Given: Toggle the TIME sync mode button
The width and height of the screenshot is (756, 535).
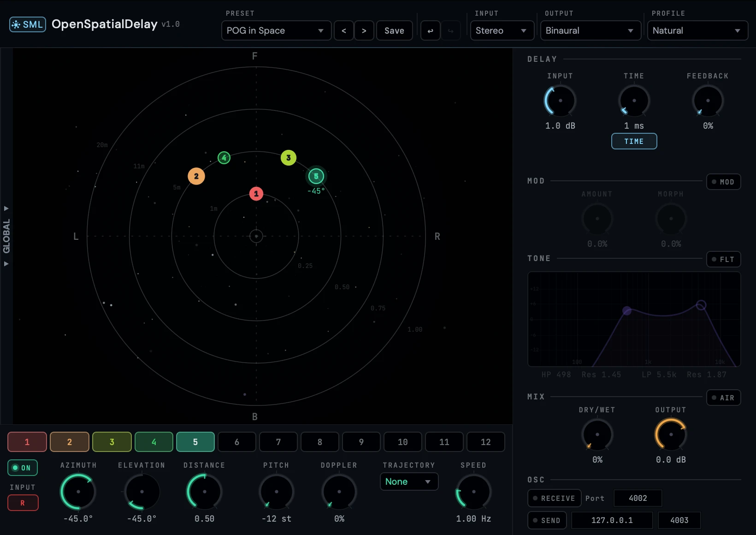Looking at the screenshot, I should 634,141.
